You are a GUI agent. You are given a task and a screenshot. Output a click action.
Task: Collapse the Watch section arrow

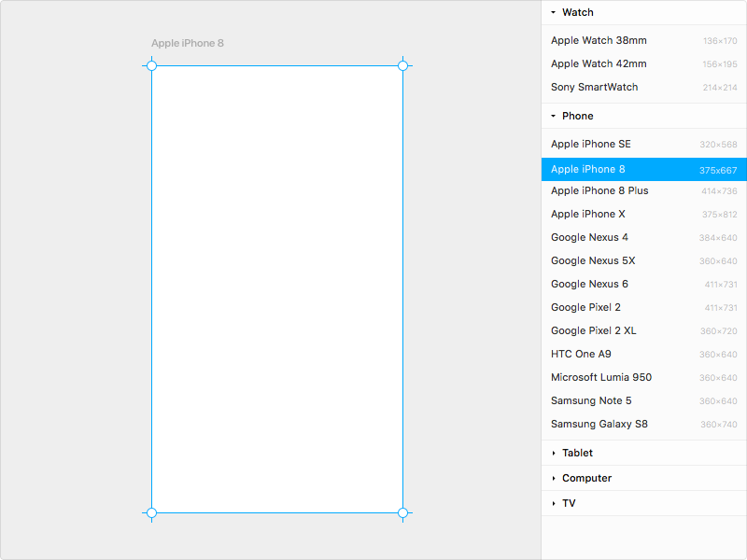tap(553, 12)
